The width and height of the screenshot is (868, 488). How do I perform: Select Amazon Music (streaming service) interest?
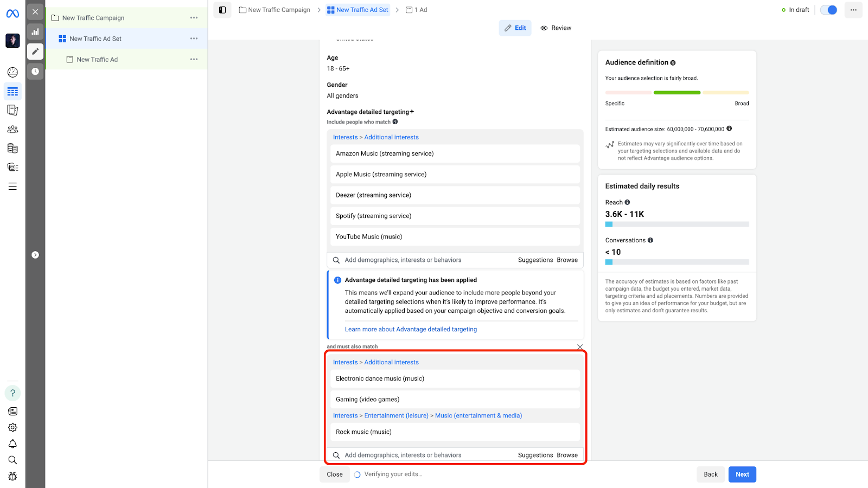coord(455,153)
